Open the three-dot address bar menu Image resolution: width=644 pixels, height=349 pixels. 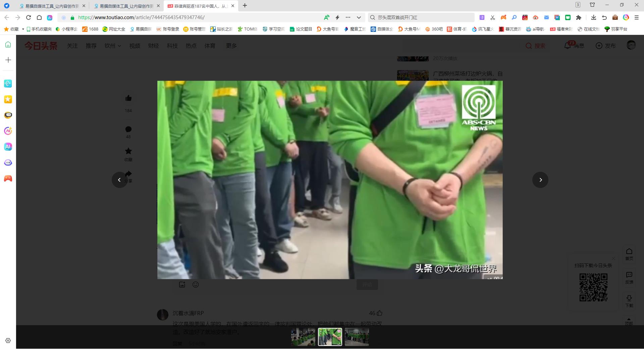click(x=348, y=17)
